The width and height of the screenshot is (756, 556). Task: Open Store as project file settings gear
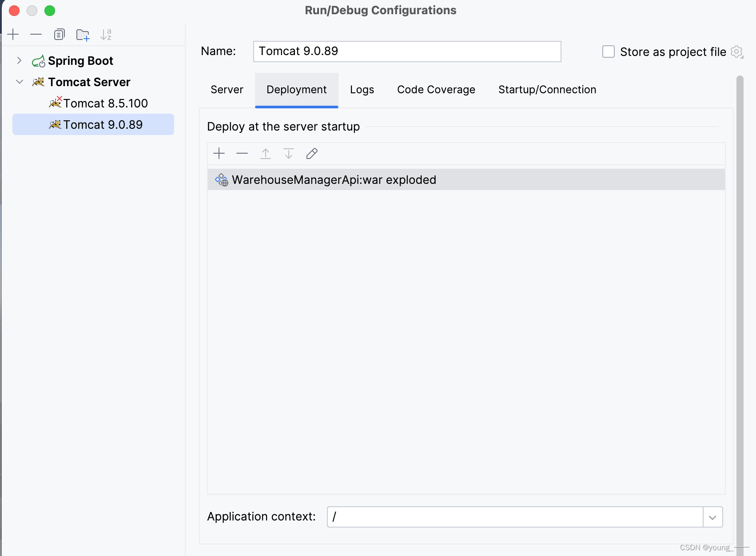click(736, 52)
